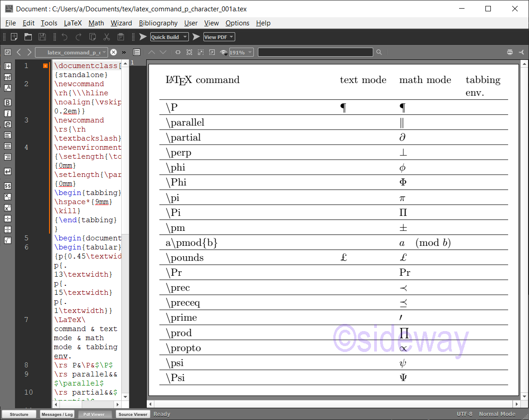Open the font size tool
Viewport: 529px width, 420px height.
[x=8, y=88]
